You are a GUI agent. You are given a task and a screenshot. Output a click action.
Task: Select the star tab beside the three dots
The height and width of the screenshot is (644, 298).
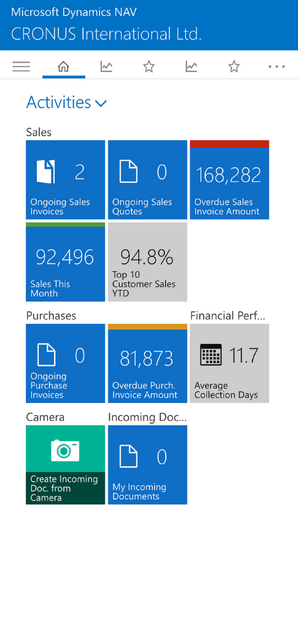[x=234, y=67]
